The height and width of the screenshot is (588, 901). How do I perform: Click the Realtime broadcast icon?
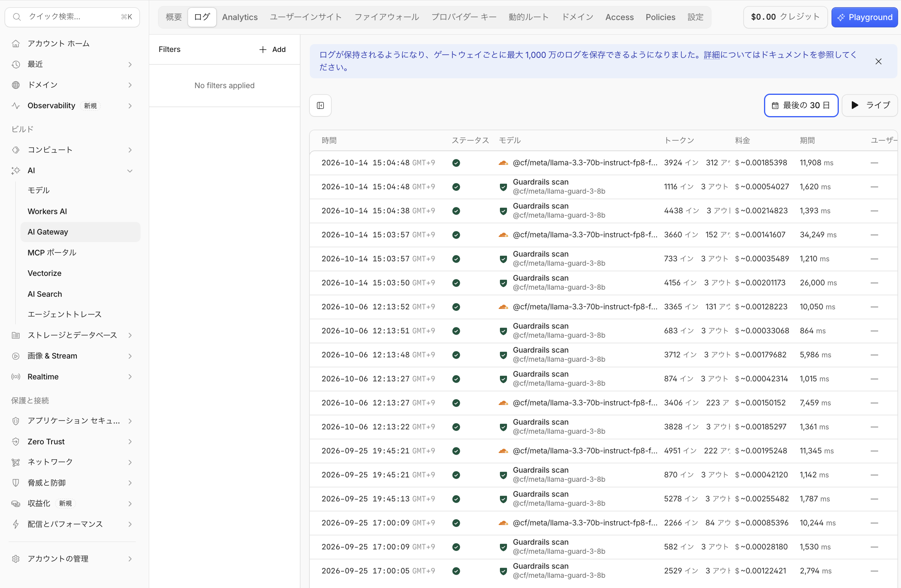coord(16,377)
